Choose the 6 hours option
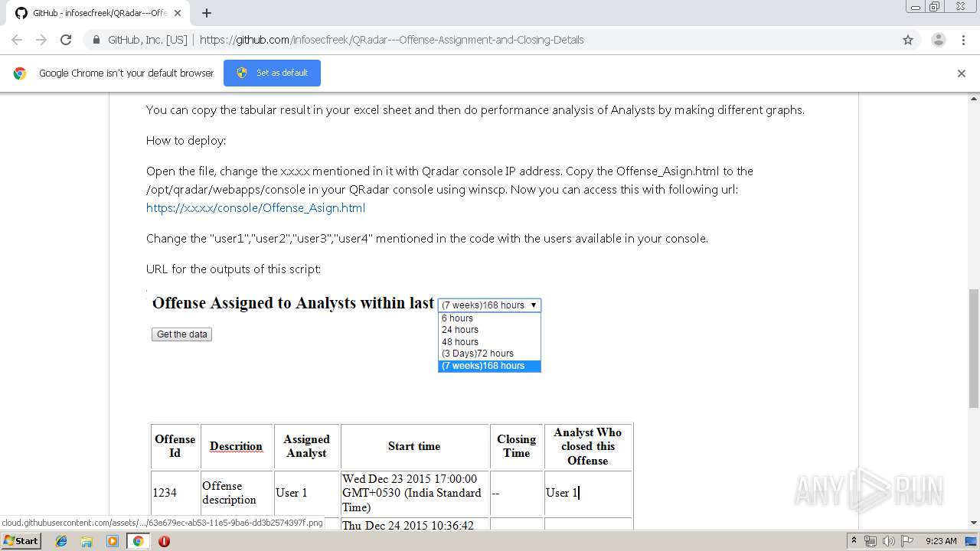This screenshot has width=980, height=551. 489,318
